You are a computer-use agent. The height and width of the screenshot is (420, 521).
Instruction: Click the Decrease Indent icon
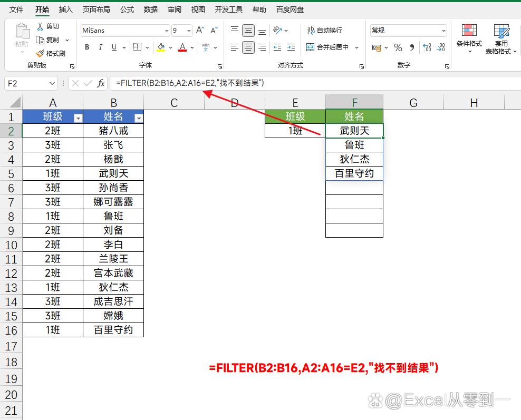[x=277, y=47]
